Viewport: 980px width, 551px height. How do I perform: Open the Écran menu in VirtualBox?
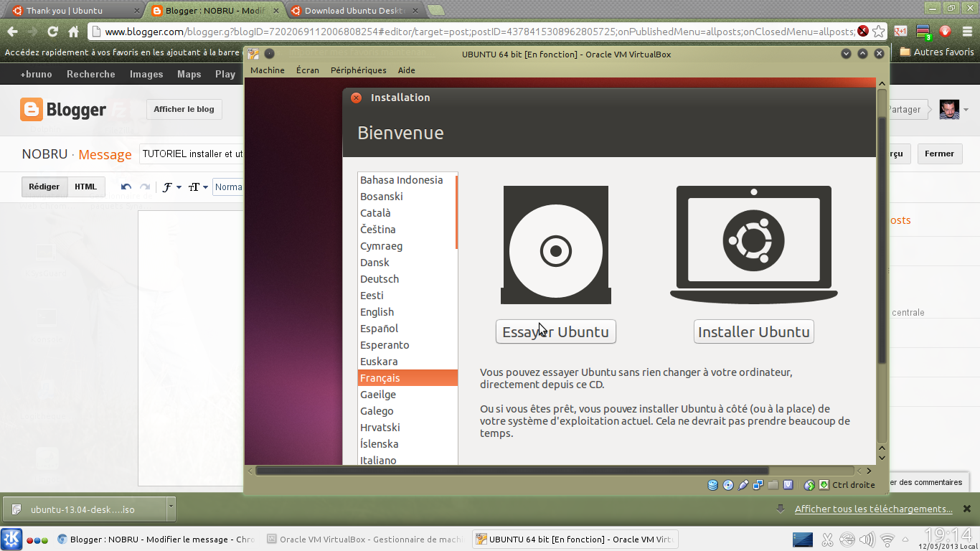tap(307, 70)
